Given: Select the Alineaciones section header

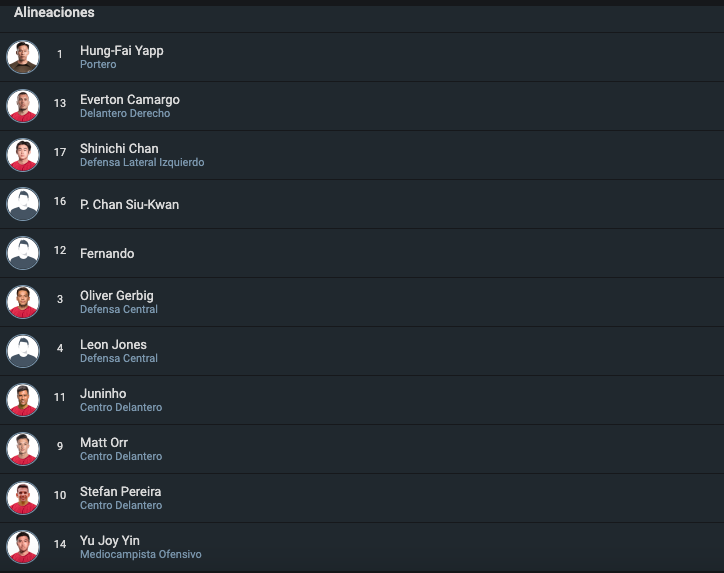Looking at the screenshot, I should [x=54, y=12].
